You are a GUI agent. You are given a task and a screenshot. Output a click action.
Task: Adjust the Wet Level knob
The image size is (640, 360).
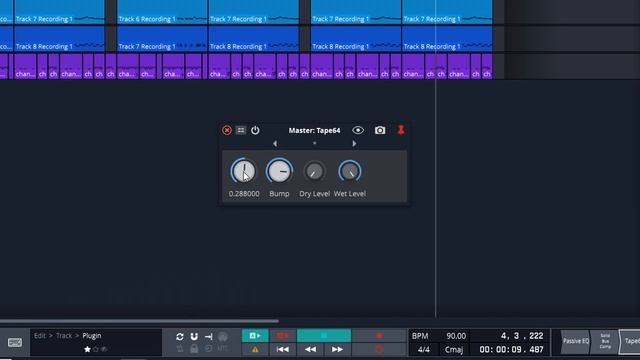pyautogui.click(x=350, y=171)
